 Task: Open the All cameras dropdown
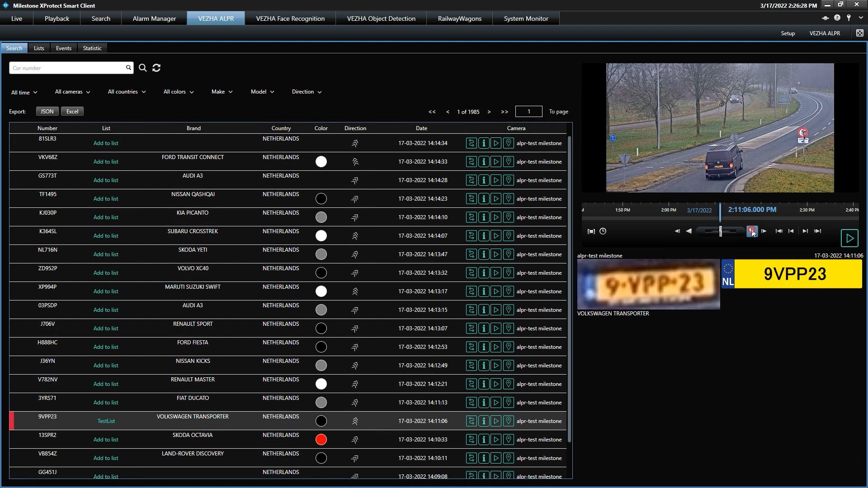point(73,92)
